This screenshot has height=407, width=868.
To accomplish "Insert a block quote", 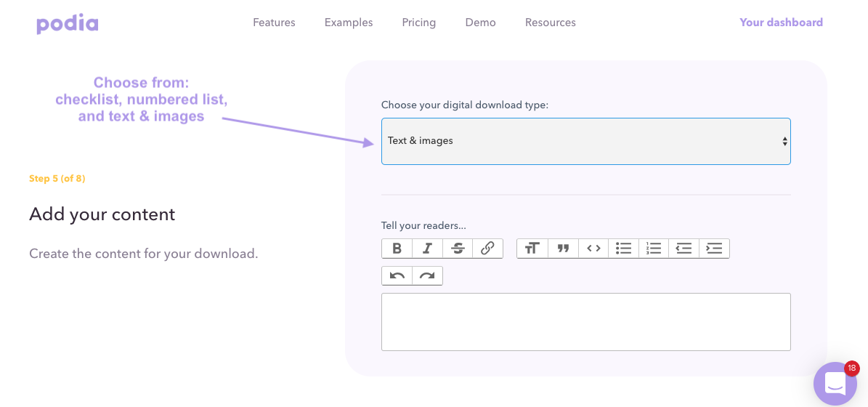I will (563, 249).
